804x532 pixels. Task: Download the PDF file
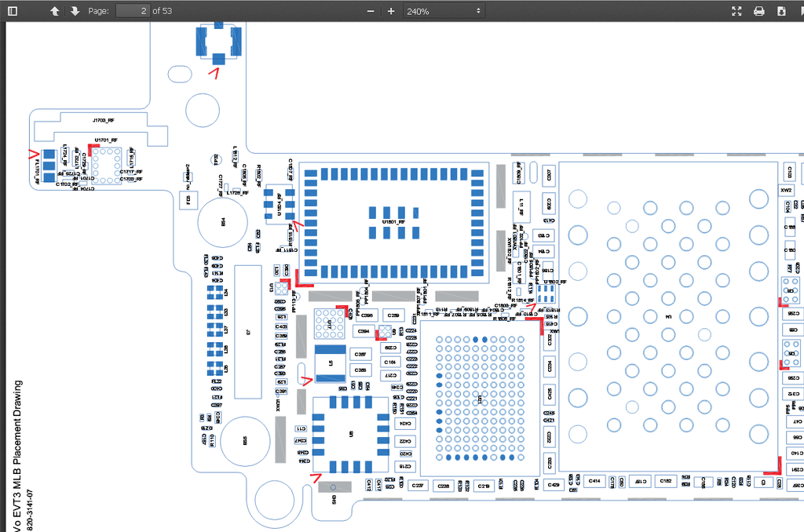tap(781, 11)
